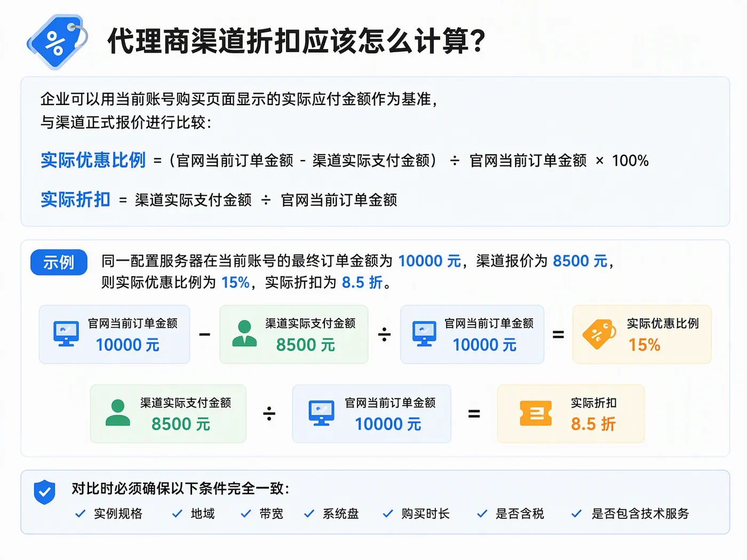This screenshot has height=560, width=747.
Task: Click the blue shield checkmark icon
Action: 44,492
